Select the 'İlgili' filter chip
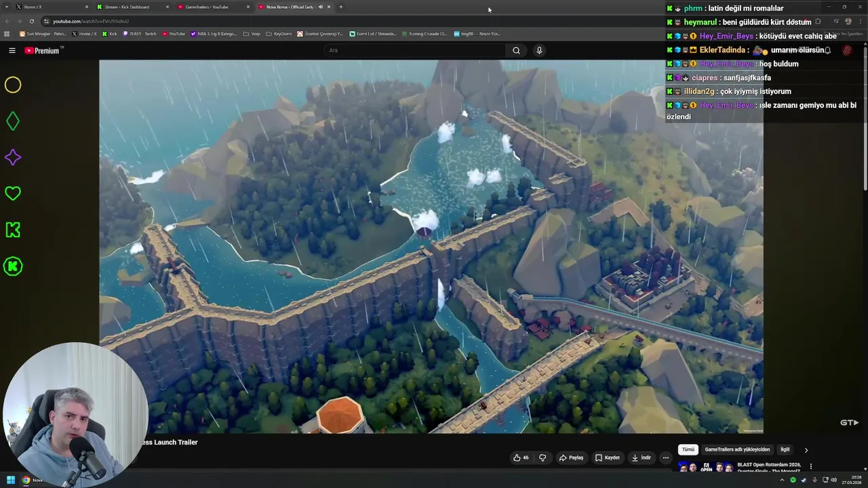The image size is (868, 488). pos(785,449)
